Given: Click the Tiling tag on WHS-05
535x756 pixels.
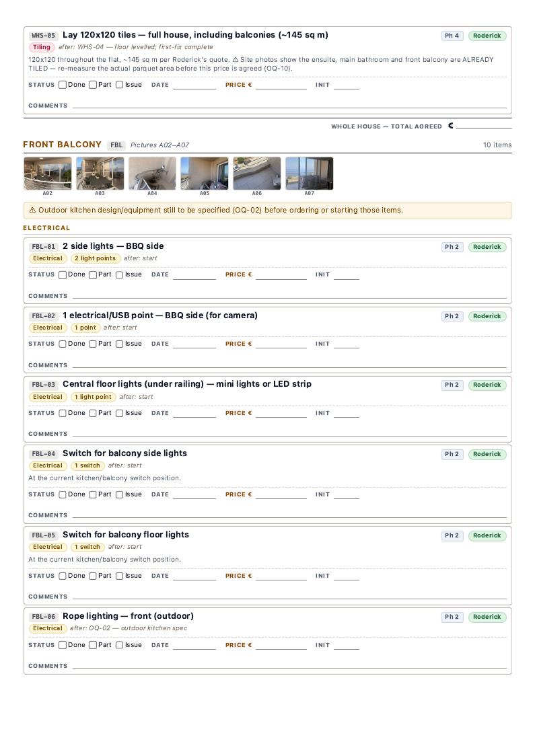Looking at the screenshot, I should (x=42, y=47).
